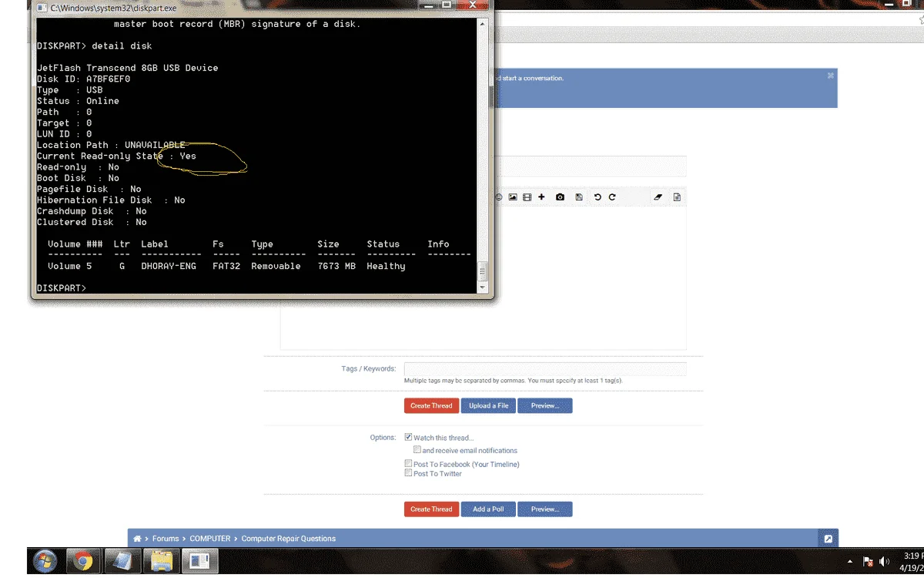Click 'Current Read-only State : Yes' line

click(x=116, y=156)
